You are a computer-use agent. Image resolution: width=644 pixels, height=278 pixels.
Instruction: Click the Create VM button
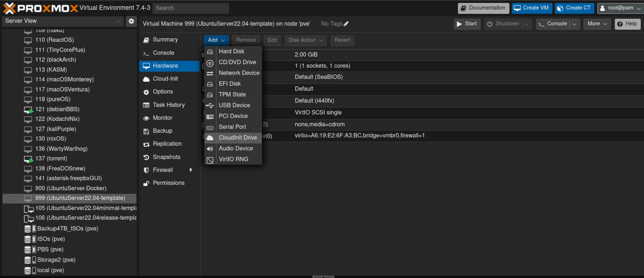(532, 8)
